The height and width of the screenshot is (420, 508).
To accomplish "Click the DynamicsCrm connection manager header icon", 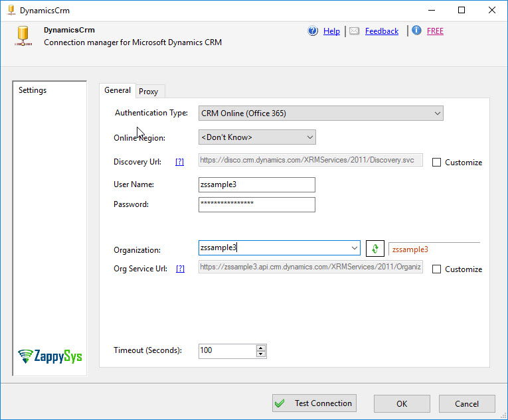I will click(23, 36).
